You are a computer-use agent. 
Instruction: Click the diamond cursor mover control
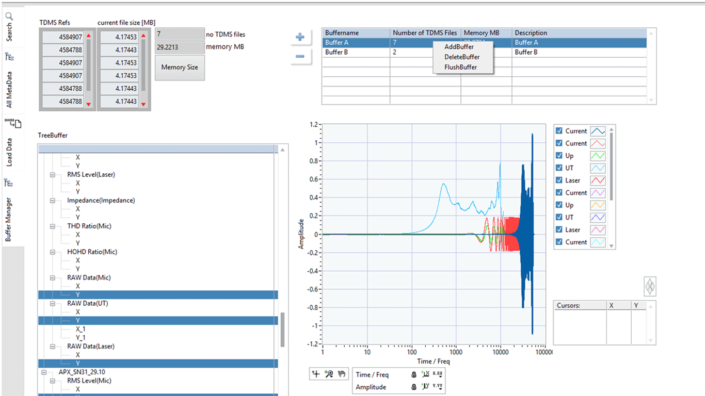point(650,286)
